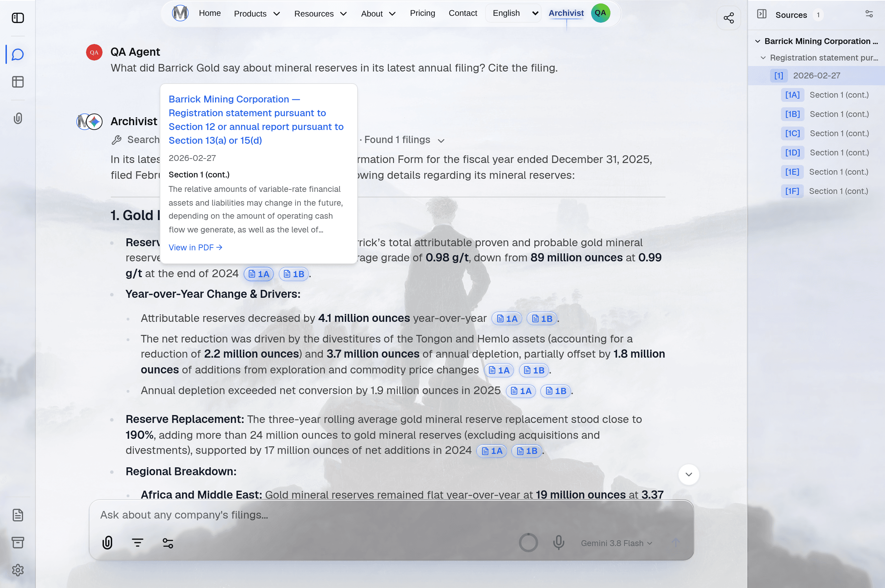Open the filter lines icon in the composer
Image resolution: width=885 pixels, height=588 pixels.
pos(137,543)
